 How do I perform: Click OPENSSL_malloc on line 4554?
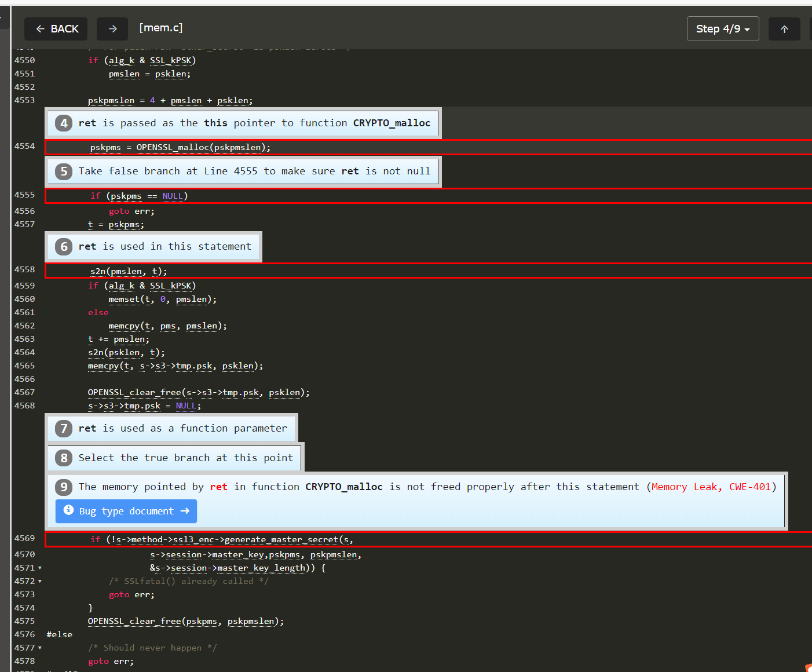coord(172,148)
